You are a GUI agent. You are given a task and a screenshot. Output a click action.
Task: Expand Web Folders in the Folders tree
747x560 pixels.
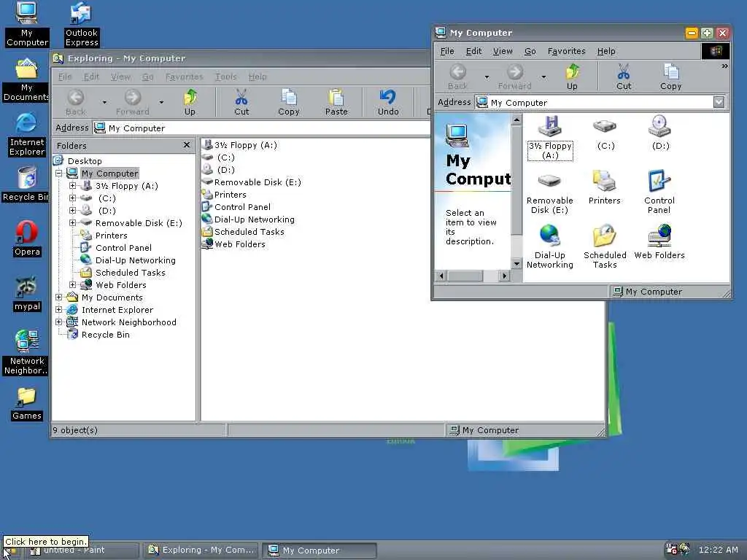(72, 285)
